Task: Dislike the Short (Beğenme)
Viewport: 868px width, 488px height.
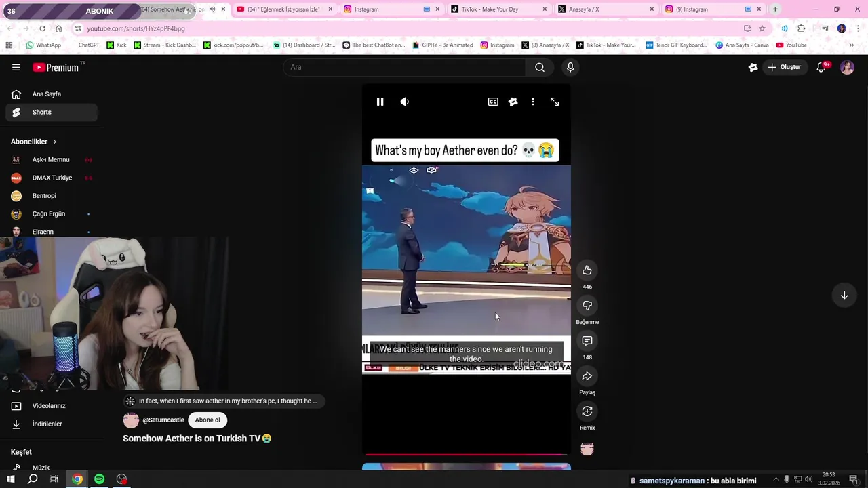Action: click(x=587, y=306)
